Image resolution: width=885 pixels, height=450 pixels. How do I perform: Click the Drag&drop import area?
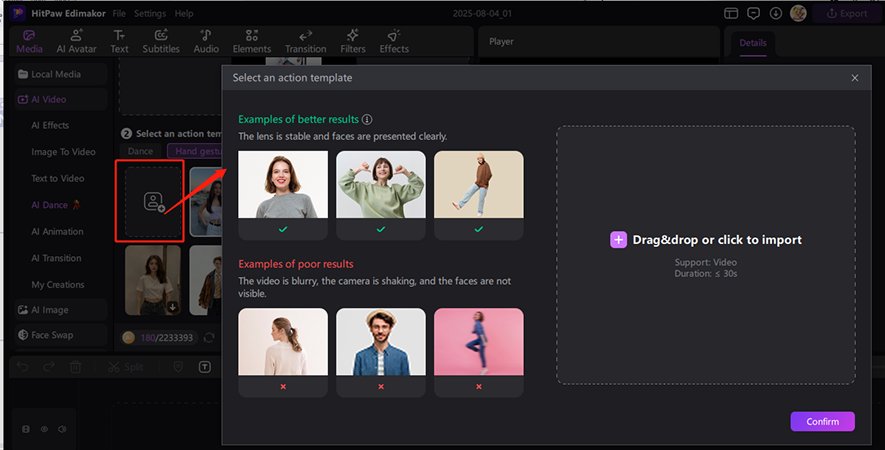(x=706, y=255)
